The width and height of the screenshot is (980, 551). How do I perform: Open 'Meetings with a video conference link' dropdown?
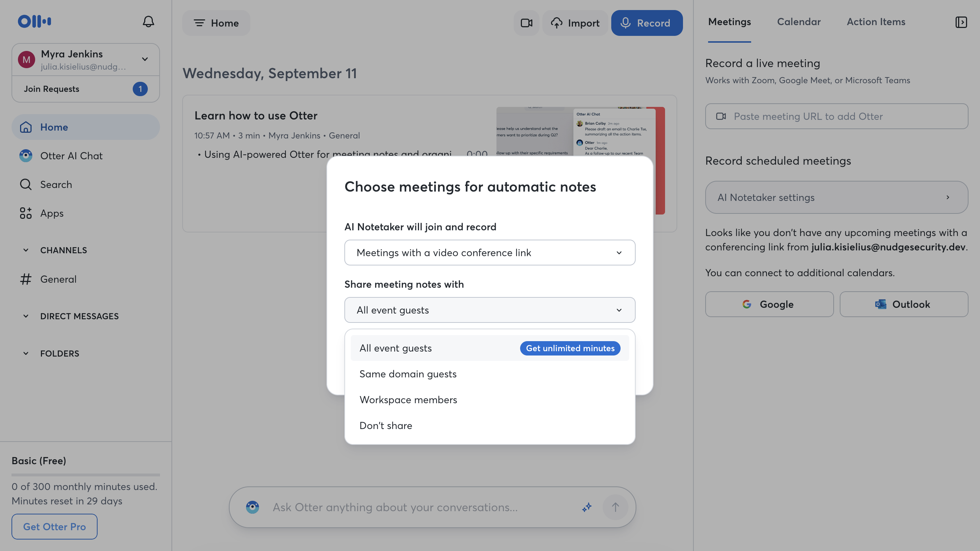[x=490, y=252]
